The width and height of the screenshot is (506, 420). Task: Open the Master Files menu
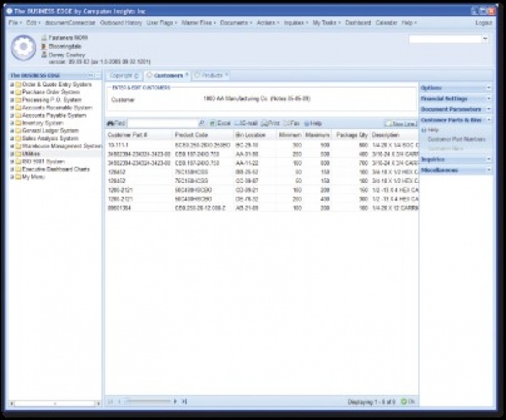point(198,23)
